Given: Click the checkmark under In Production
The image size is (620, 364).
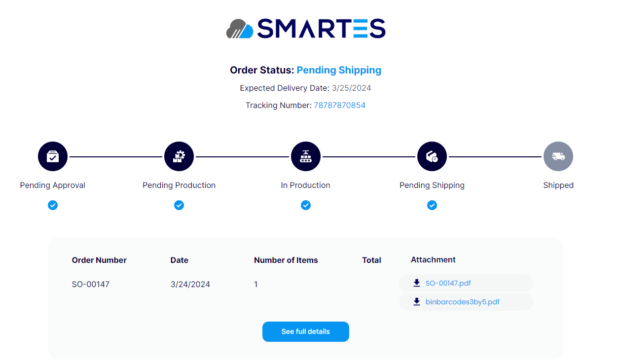Looking at the screenshot, I should (x=306, y=205).
